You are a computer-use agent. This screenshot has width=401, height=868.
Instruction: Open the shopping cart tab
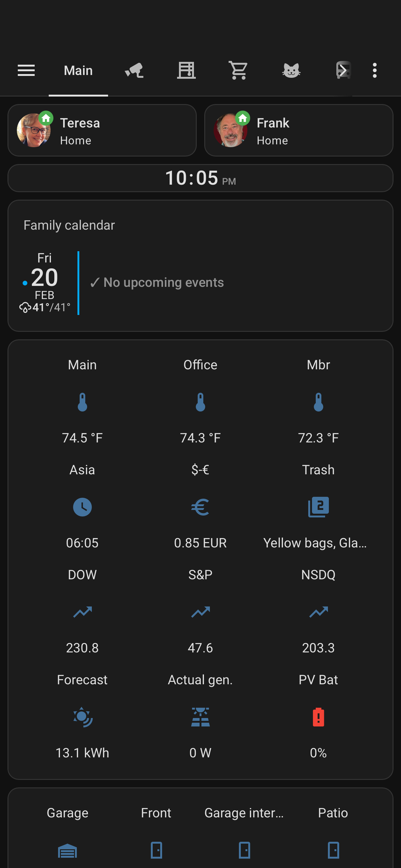point(238,71)
